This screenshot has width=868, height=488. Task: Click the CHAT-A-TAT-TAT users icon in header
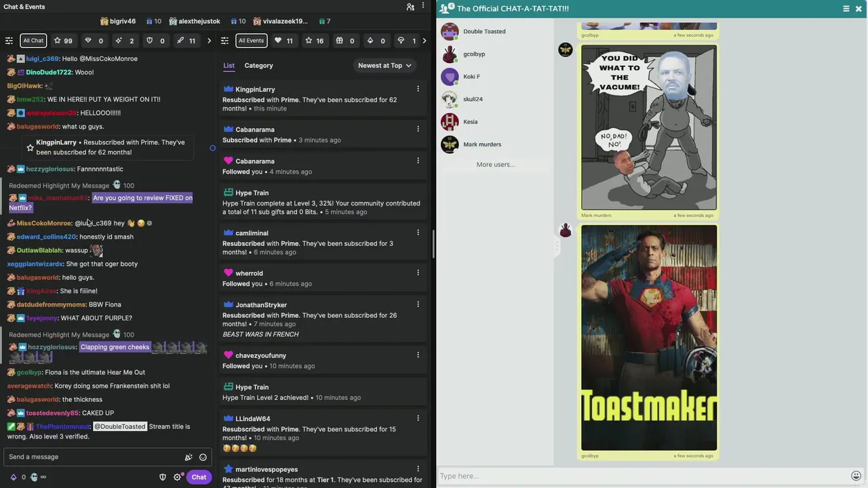click(x=446, y=8)
